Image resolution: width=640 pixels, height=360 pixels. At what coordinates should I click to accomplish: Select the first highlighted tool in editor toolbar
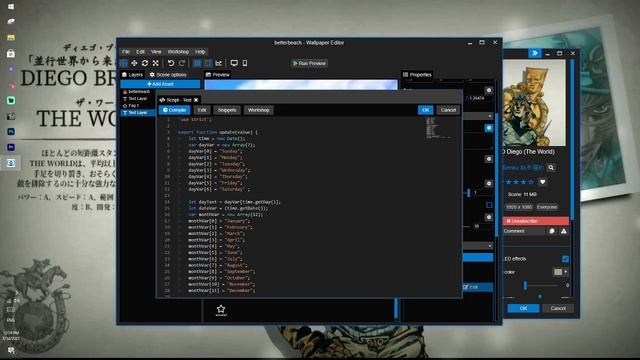click(124, 63)
